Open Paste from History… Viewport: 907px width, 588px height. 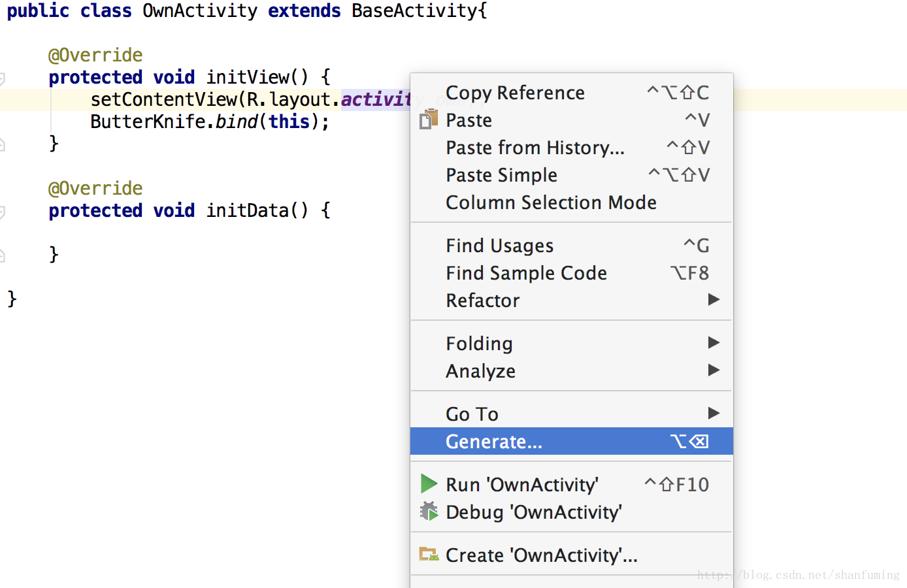(x=572, y=148)
